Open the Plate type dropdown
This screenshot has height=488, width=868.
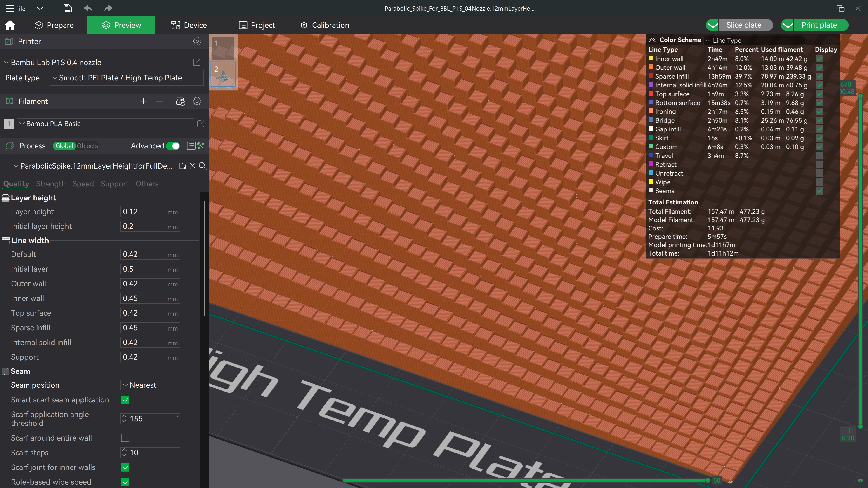(x=127, y=78)
